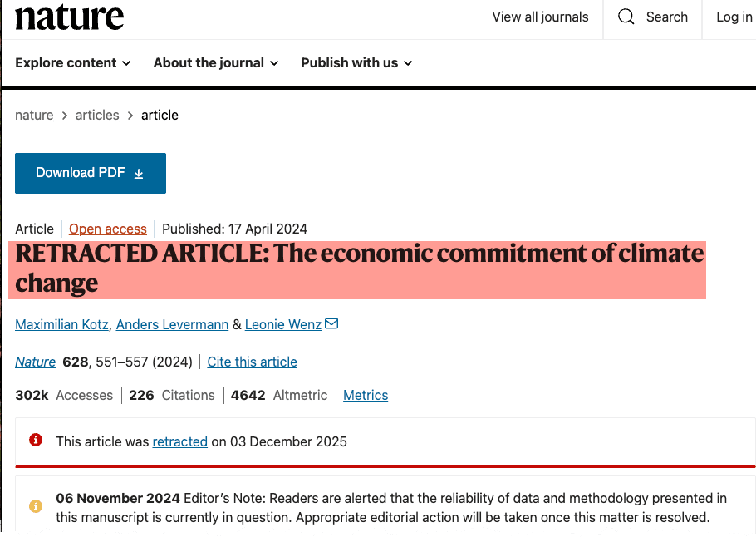Click the Nature logo

70,17
